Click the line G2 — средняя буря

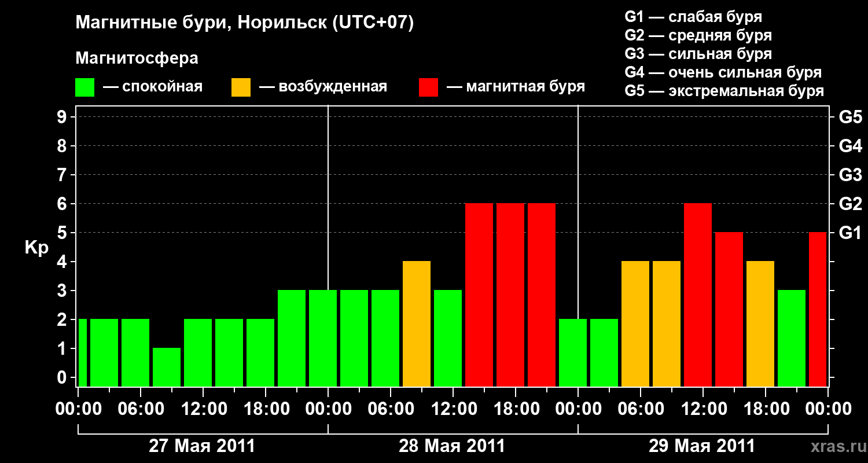point(698,35)
